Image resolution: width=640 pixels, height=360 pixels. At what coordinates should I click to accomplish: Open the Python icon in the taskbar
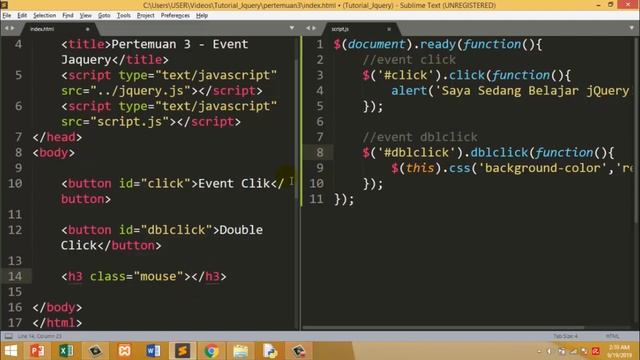tap(270, 351)
